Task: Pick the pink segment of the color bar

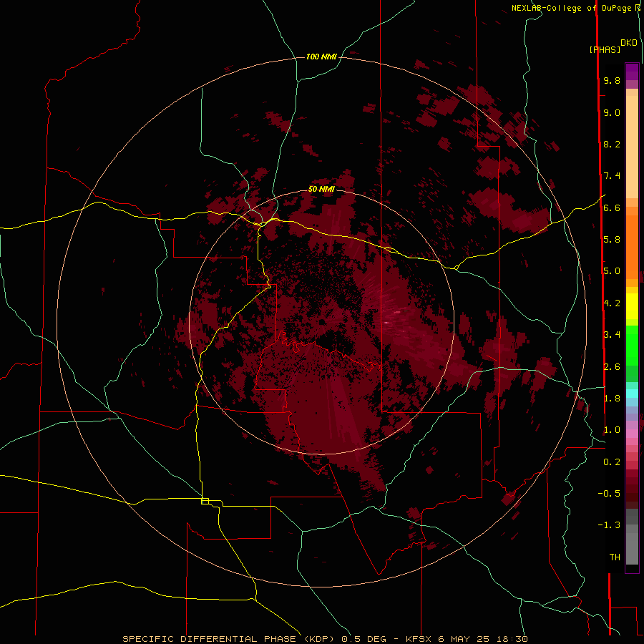Action: point(632,433)
